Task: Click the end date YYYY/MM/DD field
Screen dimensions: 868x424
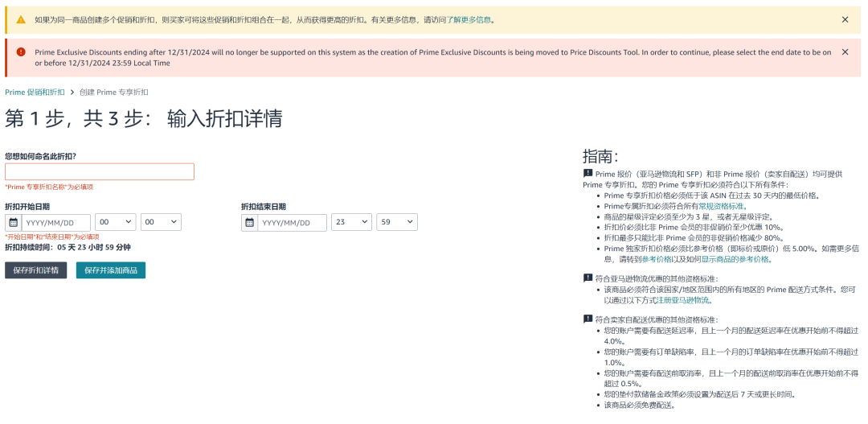Action: pyautogui.click(x=293, y=222)
